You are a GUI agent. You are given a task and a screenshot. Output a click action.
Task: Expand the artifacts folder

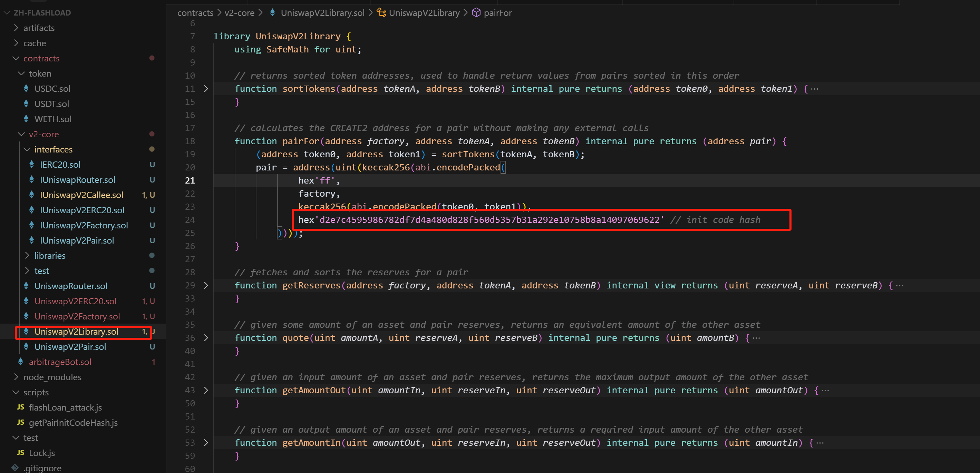click(16, 28)
